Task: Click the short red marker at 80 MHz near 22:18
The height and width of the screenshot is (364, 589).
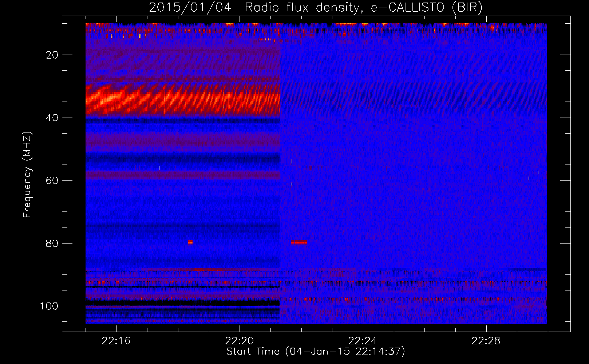Action: coord(190,242)
